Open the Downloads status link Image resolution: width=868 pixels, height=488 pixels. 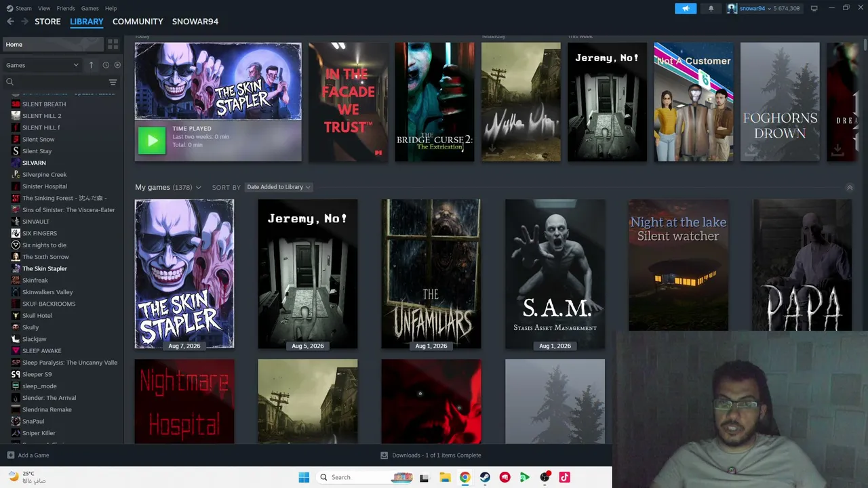(x=431, y=455)
